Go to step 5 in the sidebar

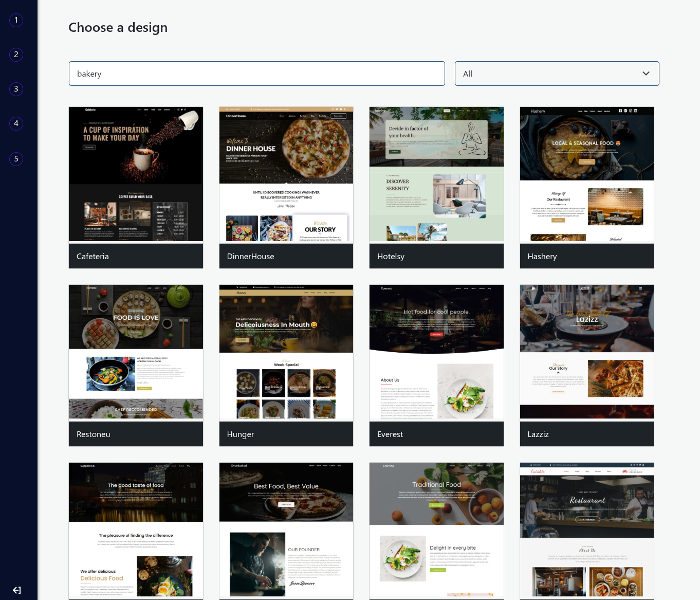[16, 159]
